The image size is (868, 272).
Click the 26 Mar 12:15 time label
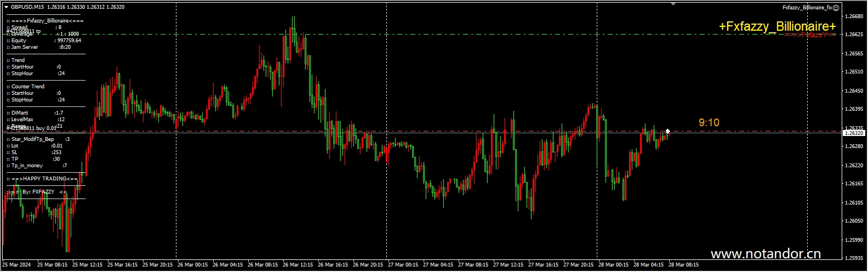(298, 265)
